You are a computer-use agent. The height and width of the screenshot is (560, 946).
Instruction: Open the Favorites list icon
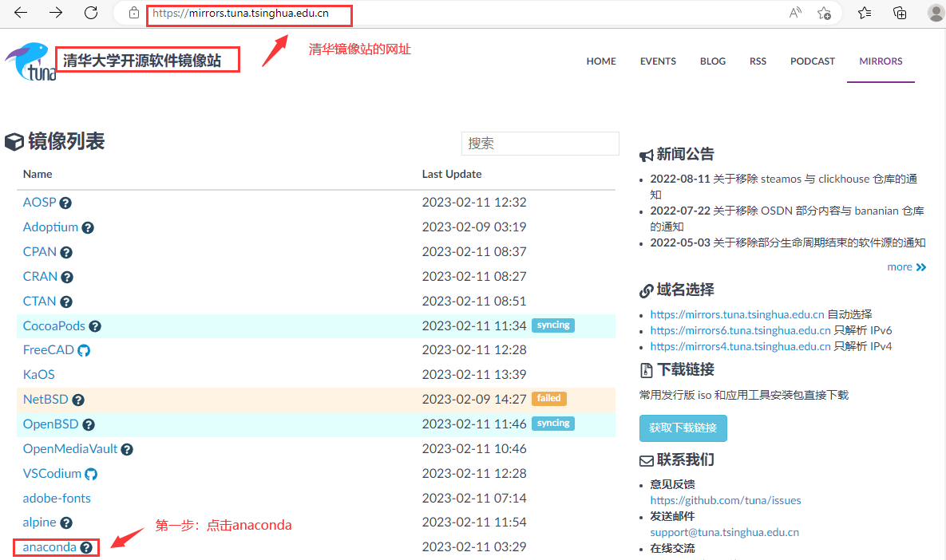[865, 13]
